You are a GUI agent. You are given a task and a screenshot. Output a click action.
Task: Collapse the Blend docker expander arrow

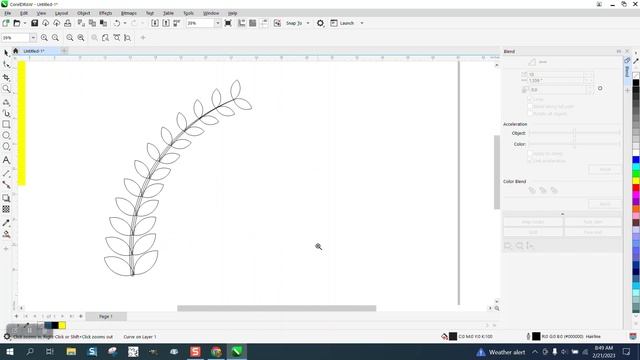562,214
